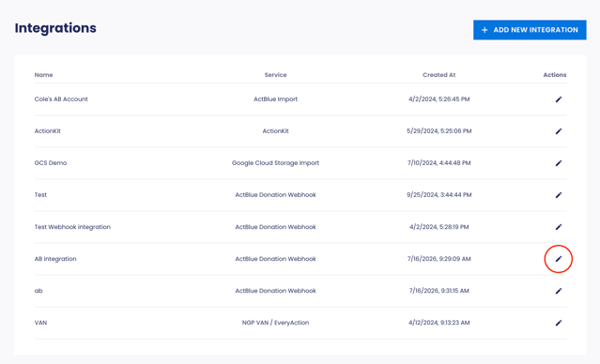Click the 5/29/2024, 5:25:06 PM date
Viewport: 600px width, 364px height.
(438, 130)
